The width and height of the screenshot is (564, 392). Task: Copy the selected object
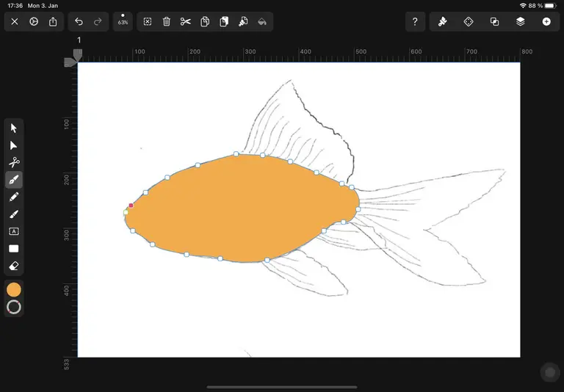tap(205, 22)
